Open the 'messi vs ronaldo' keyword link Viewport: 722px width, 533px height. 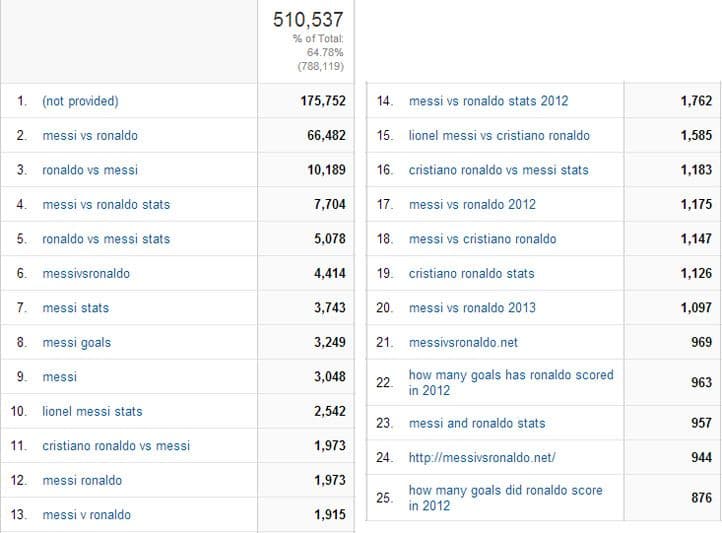pos(90,136)
